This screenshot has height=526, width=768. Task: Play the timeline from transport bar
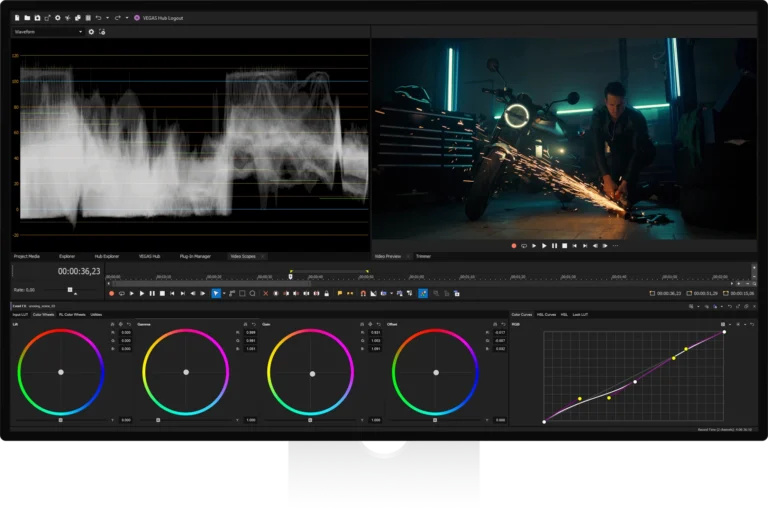coord(142,293)
